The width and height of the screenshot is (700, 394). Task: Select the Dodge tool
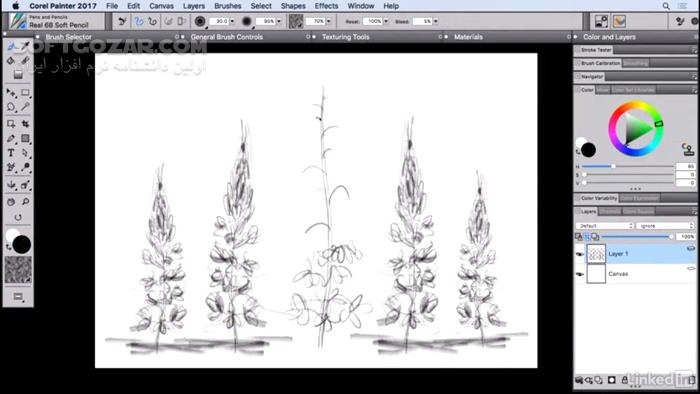point(25,167)
